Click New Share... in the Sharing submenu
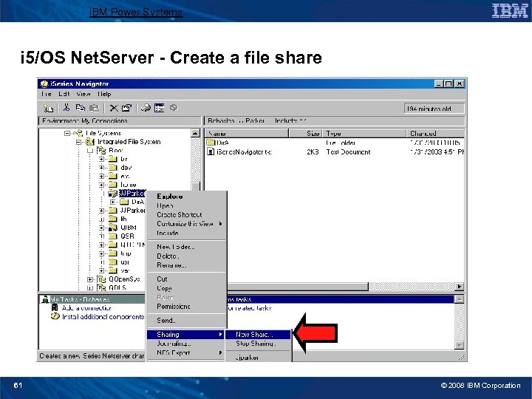 [258, 335]
